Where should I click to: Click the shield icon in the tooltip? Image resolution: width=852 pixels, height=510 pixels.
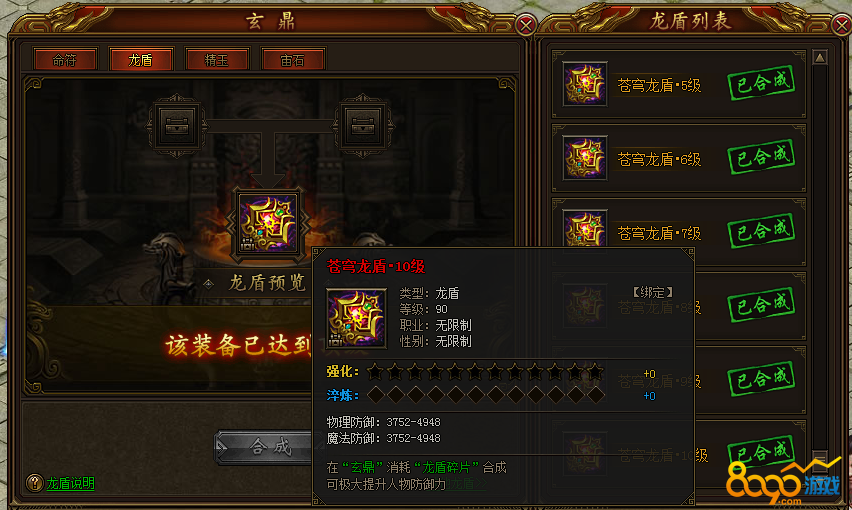[x=356, y=319]
